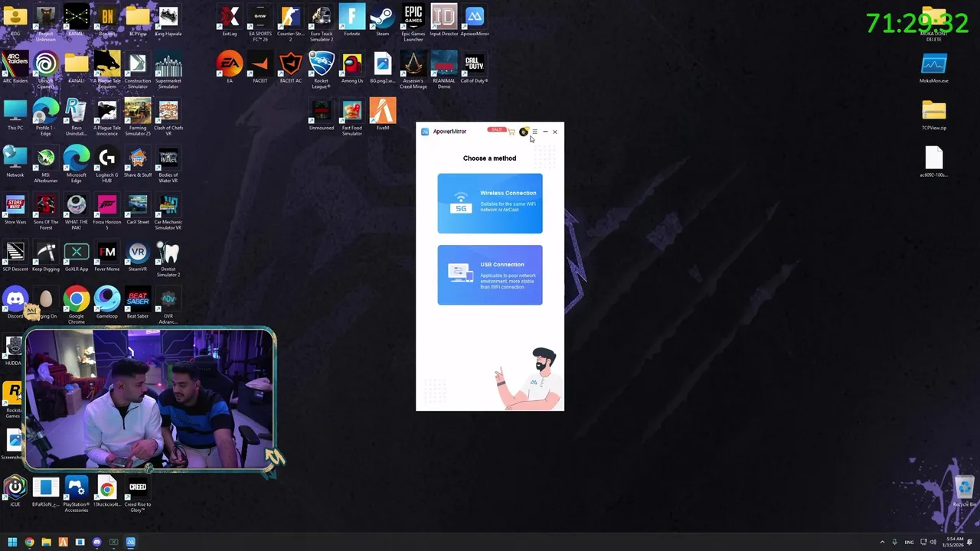This screenshot has height=551, width=980.
Task: Select the Recycle Bin desktop icon
Action: tap(965, 491)
